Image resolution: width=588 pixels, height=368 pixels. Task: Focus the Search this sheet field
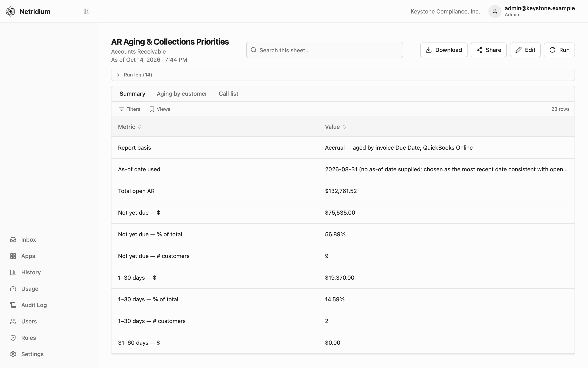324,50
